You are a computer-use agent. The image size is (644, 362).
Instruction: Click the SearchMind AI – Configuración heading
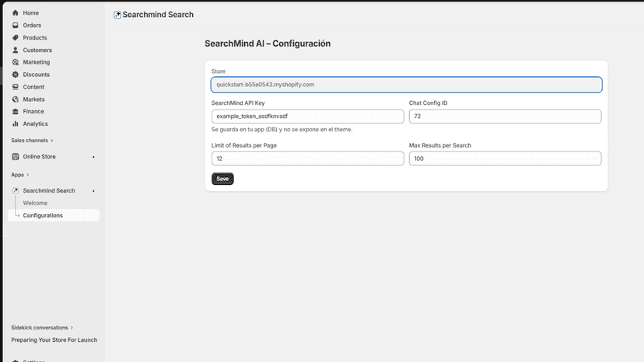[x=268, y=44]
